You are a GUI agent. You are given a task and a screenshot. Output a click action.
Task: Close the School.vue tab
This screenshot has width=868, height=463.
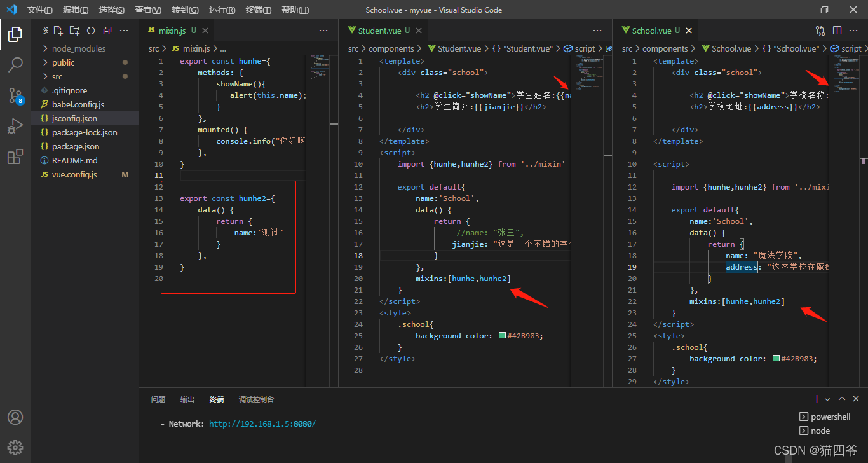[x=689, y=31]
